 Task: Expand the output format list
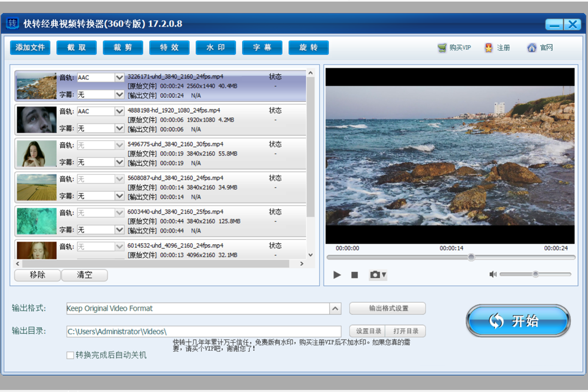pyautogui.click(x=335, y=309)
